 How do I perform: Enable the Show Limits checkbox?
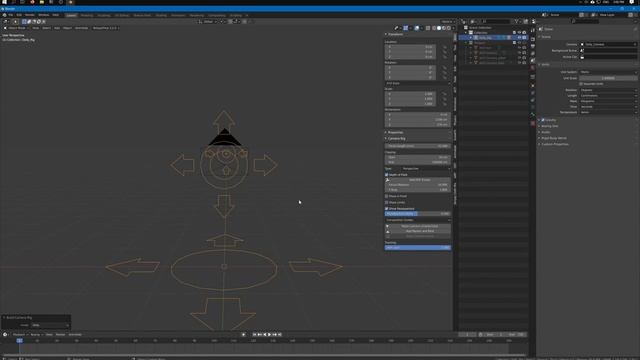click(x=387, y=202)
